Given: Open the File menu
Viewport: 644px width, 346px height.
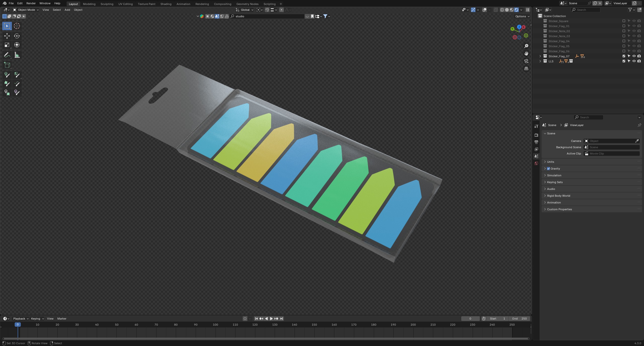Looking at the screenshot, I should pyautogui.click(x=11, y=3).
